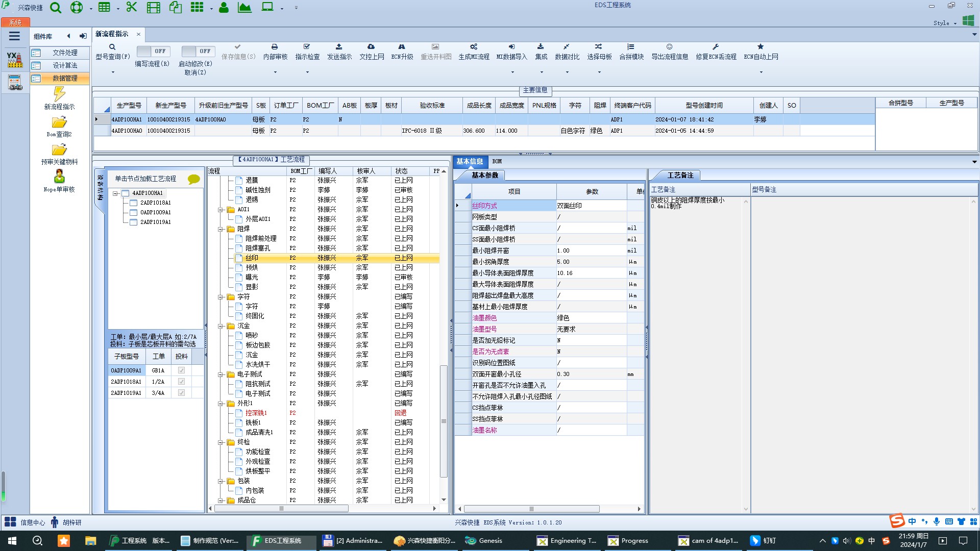The image size is (980, 551).
Task: Open dropdown arrow under 型号查询
Action: tap(113, 72)
